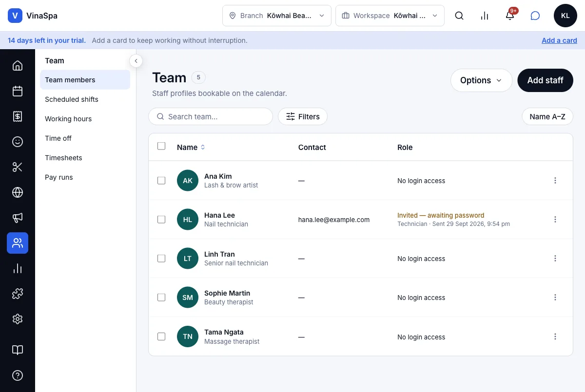Check the box for Tama Ngata
Image resolution: width=585 pixels, height=392 pixels.
tap(161, 336)
